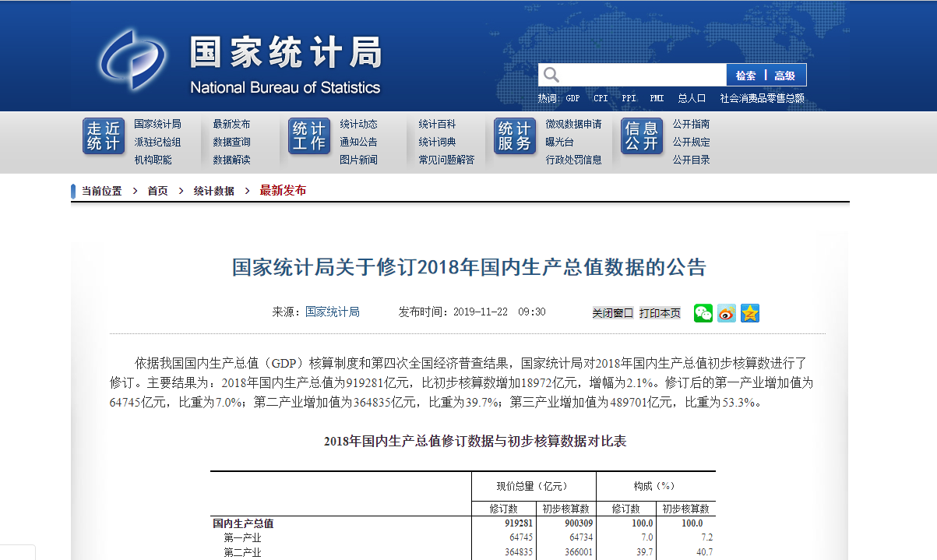The height and width of the screenshot is (560, 937).
Task: Open the 统计服务 section icon
Action: coord(515,136)
